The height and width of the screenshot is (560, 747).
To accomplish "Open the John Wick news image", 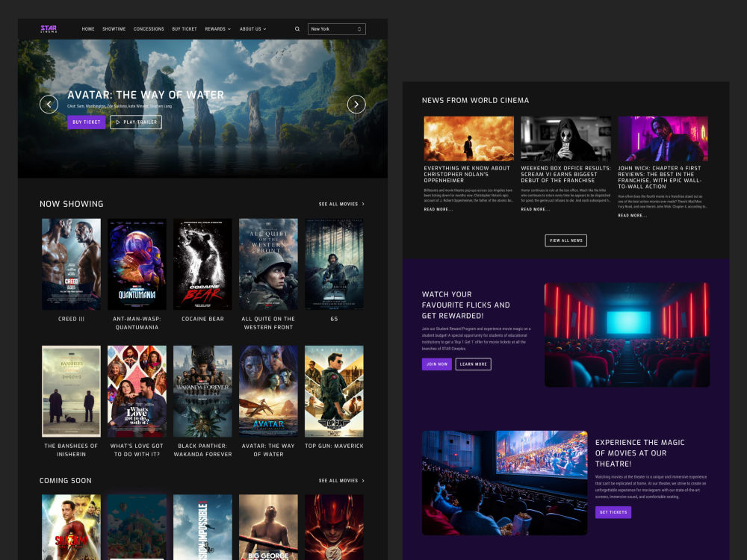I will coord(663,139).
